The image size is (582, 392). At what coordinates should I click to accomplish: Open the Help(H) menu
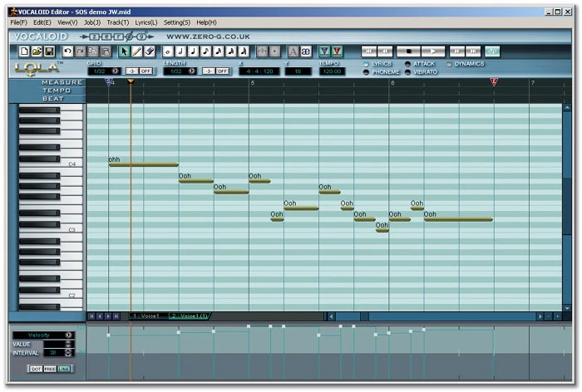(206, 22)
